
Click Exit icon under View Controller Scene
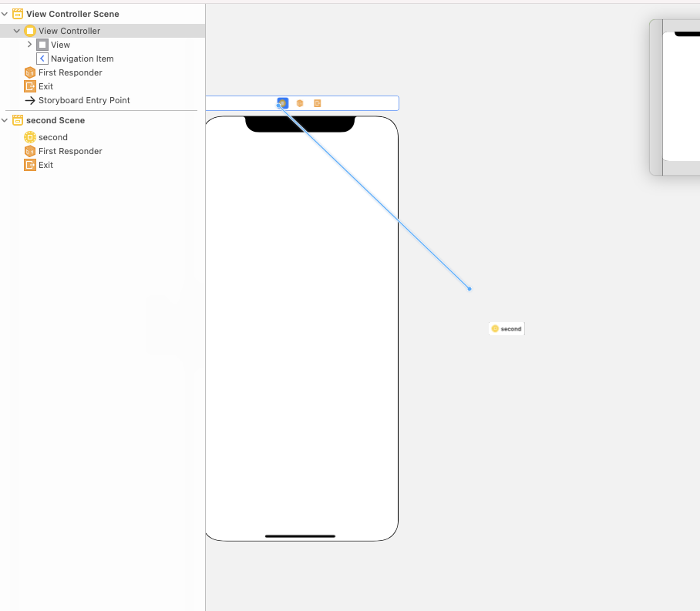[30, 86]
